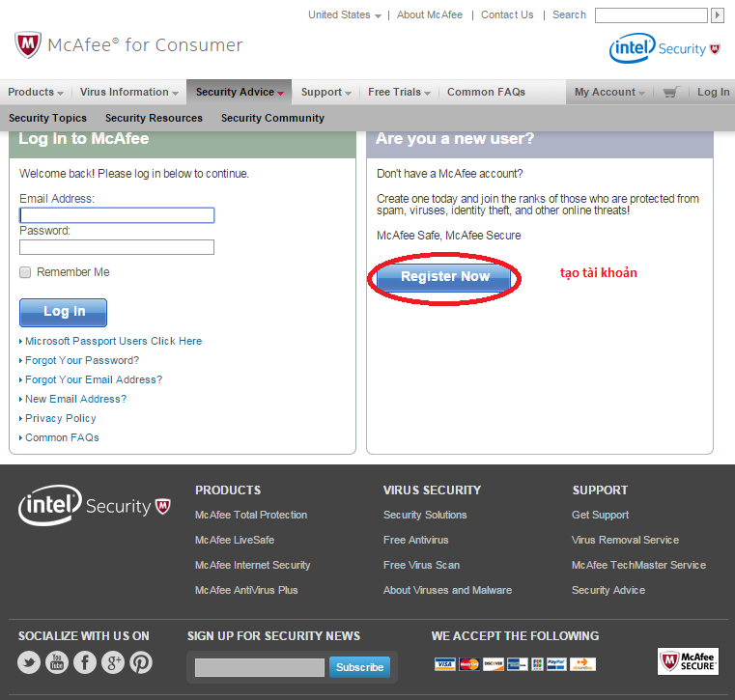Open McAfee Internet Security footer link
This screenshot has width=735, height=700.
[253, 565]
